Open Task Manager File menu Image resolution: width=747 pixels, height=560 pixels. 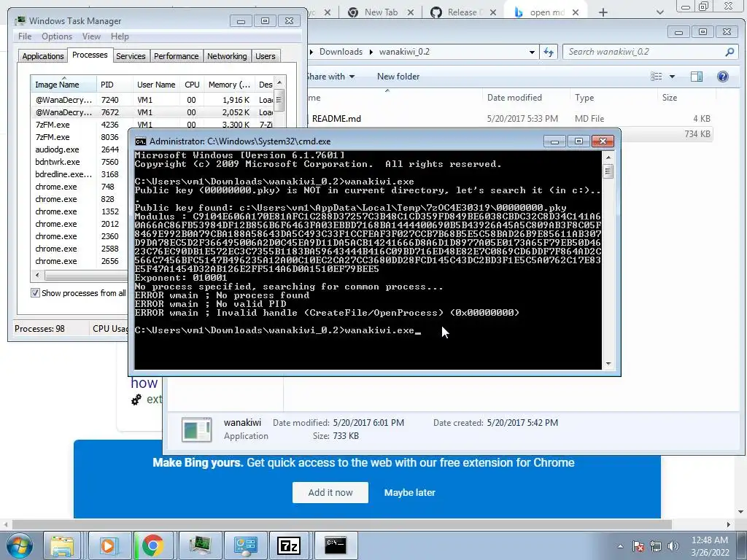pyautogui.click(x=25, y=36)
